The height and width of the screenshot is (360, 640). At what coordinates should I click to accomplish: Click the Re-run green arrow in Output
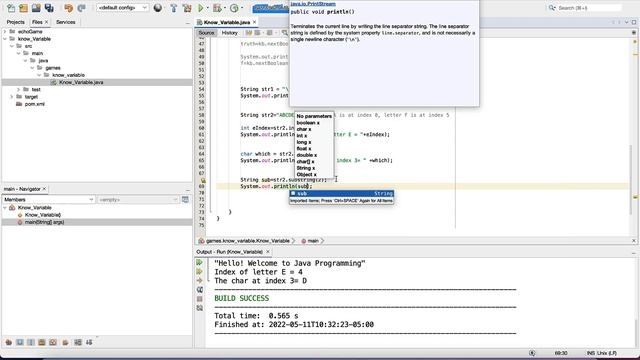[200, 262]
